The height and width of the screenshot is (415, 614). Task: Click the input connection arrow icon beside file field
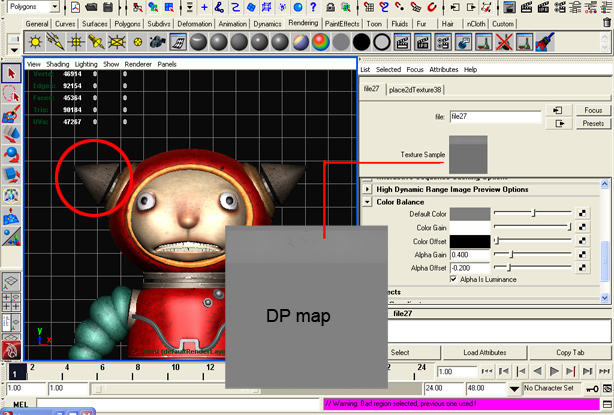[559, 110]
